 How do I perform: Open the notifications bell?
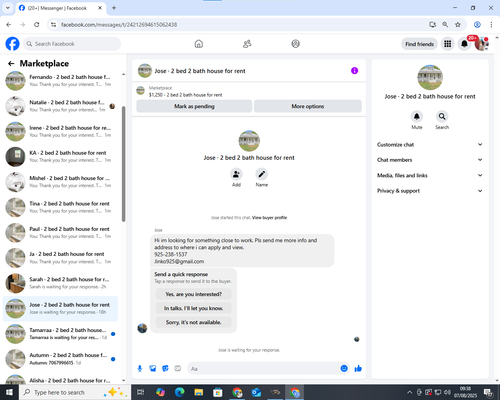pos(464,44)
